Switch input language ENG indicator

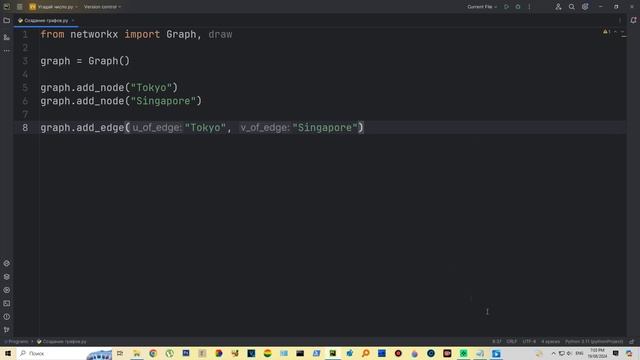coord(579,353)
